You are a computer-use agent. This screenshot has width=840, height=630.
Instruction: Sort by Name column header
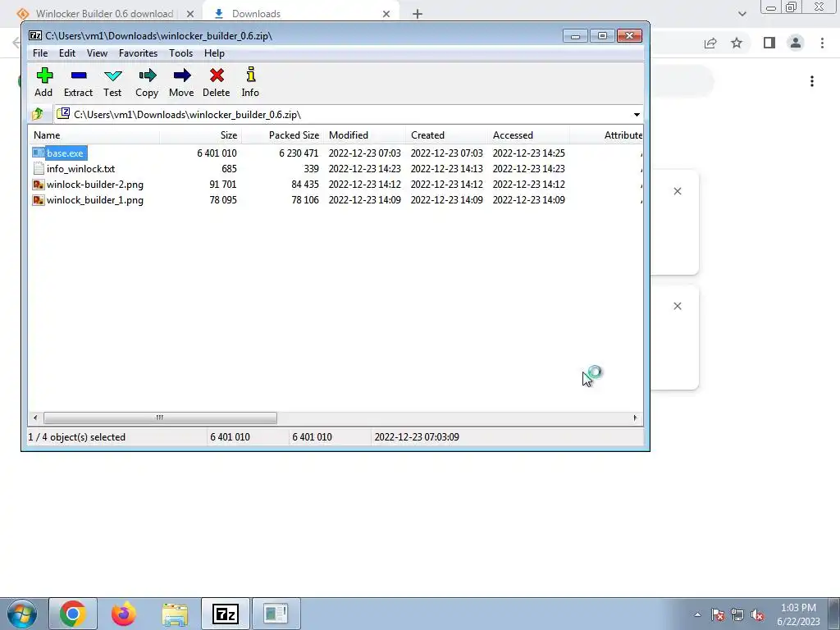click(94, 135)
